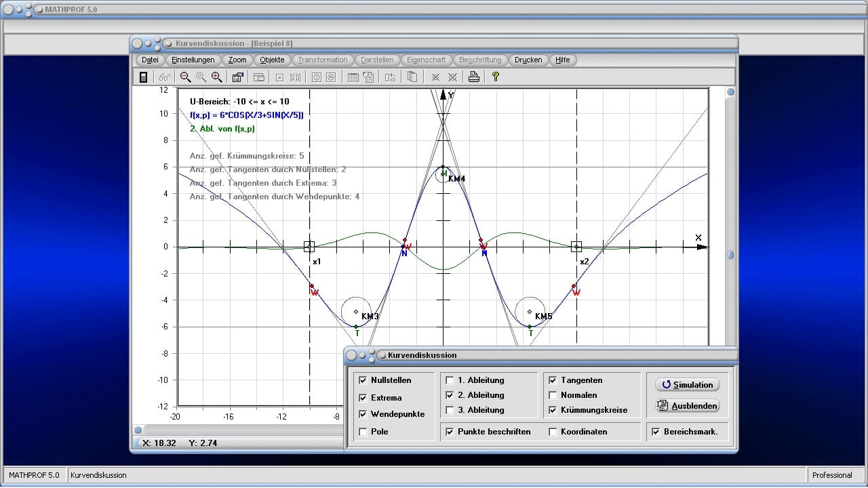Click the boxed @ symbol icon
Viewport: 868px width, 488px height.
pos(331,77)
